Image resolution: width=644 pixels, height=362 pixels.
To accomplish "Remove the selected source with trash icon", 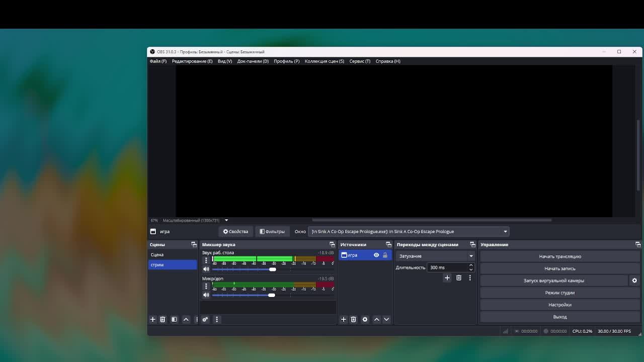I will point(353,319).
